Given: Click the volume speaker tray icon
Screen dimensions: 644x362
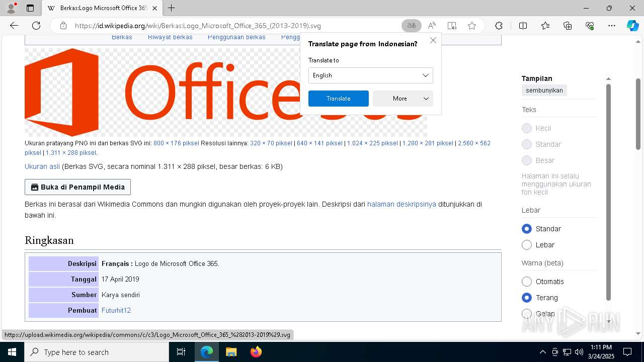Looking at the screenshot, I should click(x=579, y=352).
